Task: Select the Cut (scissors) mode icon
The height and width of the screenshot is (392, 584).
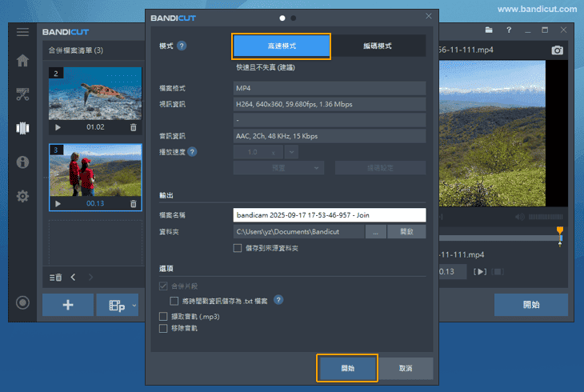Action: 22,94
